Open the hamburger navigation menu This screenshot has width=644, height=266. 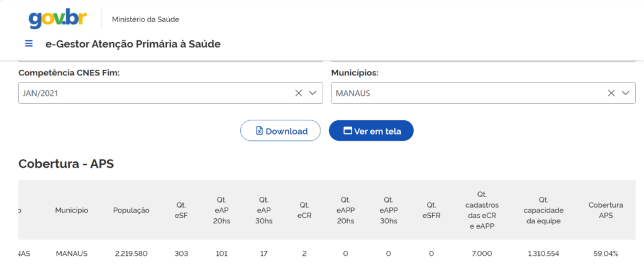tap(29, 43)
